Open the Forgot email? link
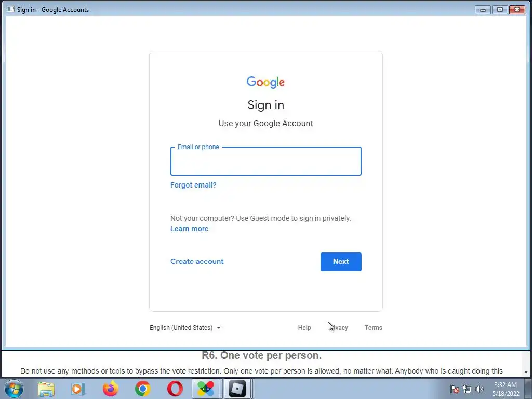 (x=193, y=185)
